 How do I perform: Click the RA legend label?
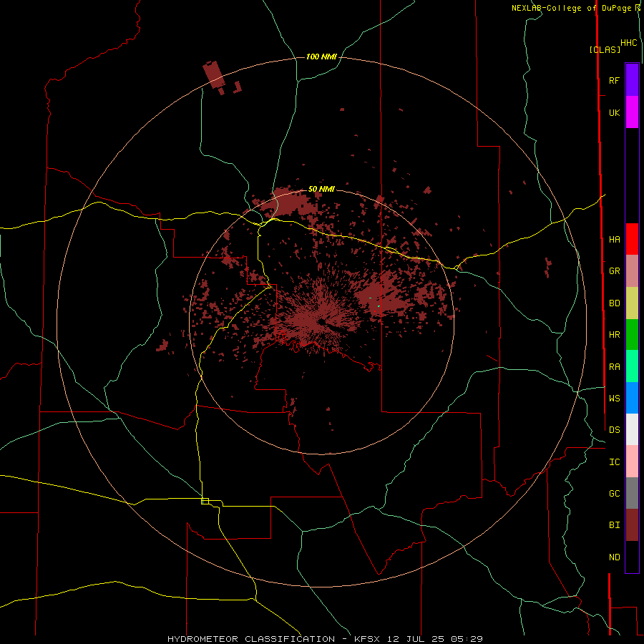pos(615,367)
